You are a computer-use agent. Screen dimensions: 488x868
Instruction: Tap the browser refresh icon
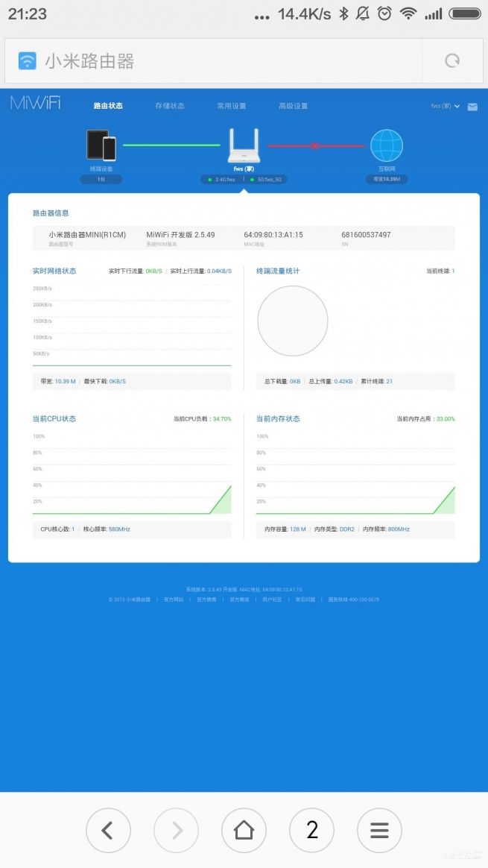(x=452, y=60)
